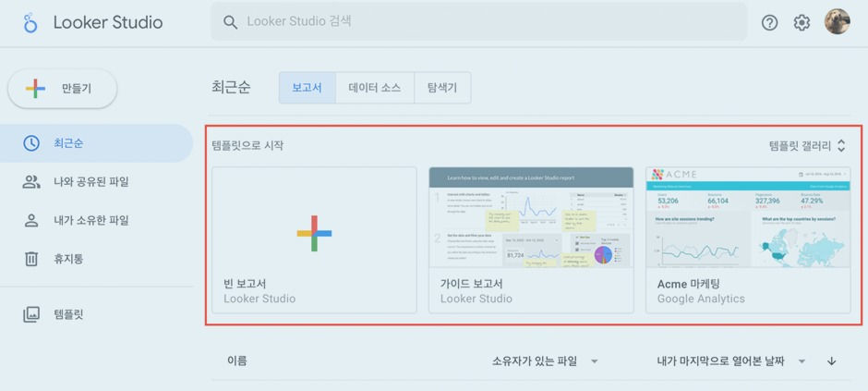Click the Looker Studio title text

(x=108, y=23)
